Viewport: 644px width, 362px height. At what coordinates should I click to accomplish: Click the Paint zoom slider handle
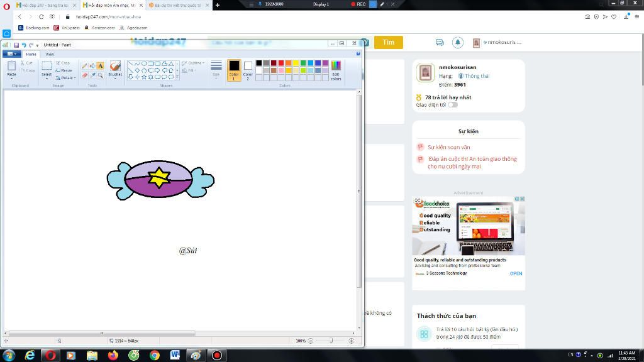point(331,341)
